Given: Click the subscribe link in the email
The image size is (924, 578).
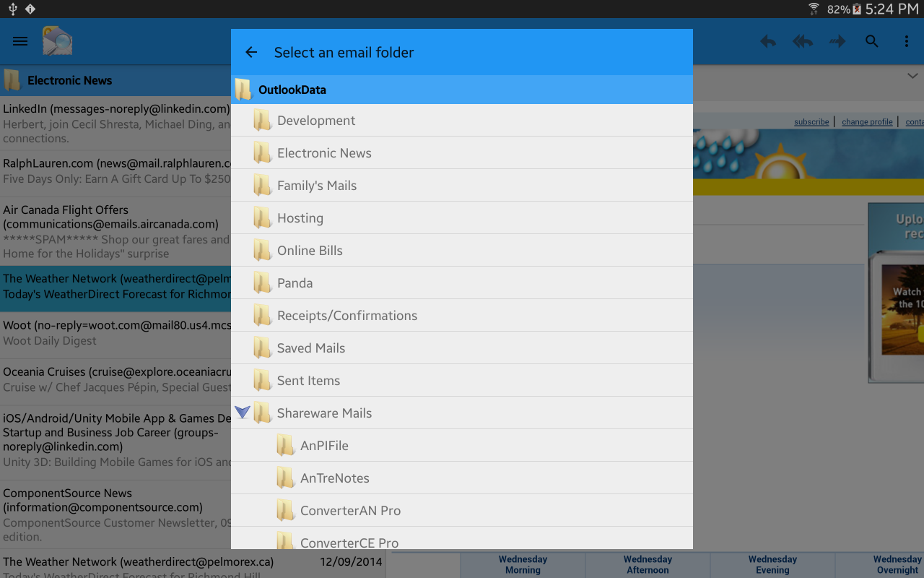Looking at the screenshot, I should pyautogui.click(x=811, y=121).
